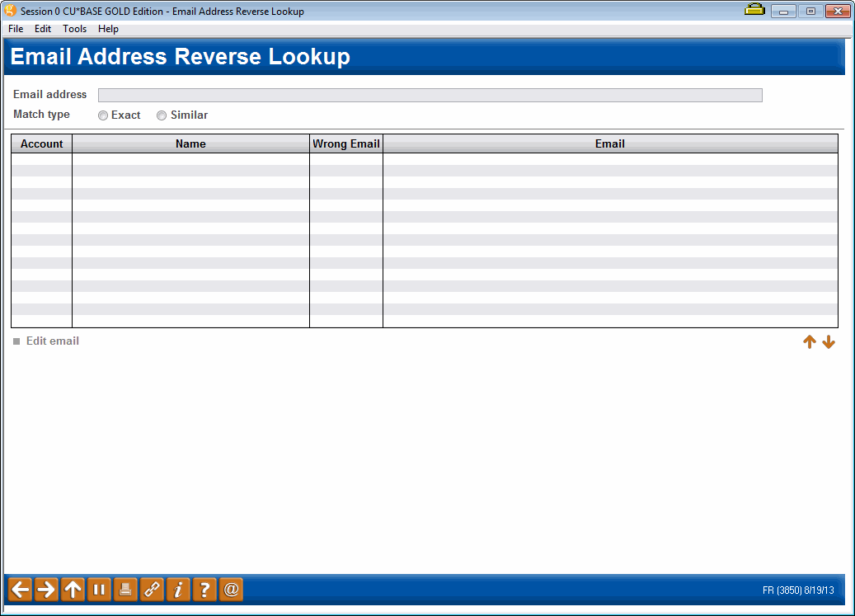Open the print function icon
855x616 pixels.
[x=125, y=589]
